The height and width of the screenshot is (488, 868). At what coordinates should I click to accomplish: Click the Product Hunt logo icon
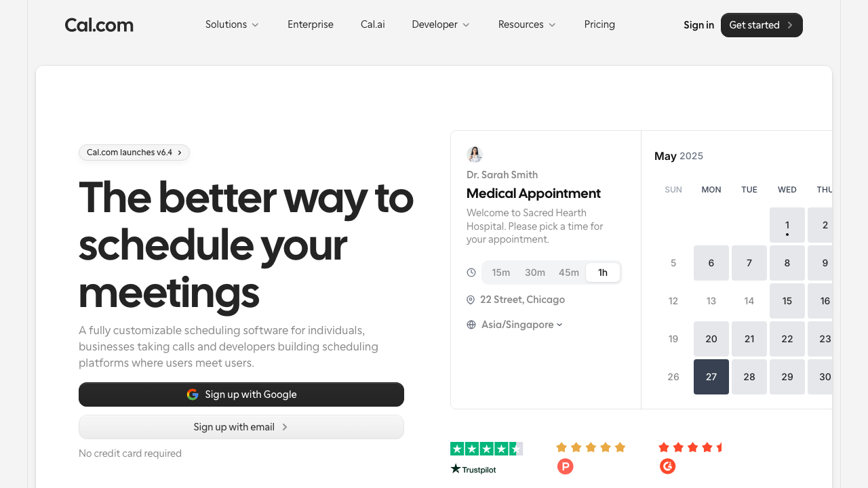click(x=565, y=466)
